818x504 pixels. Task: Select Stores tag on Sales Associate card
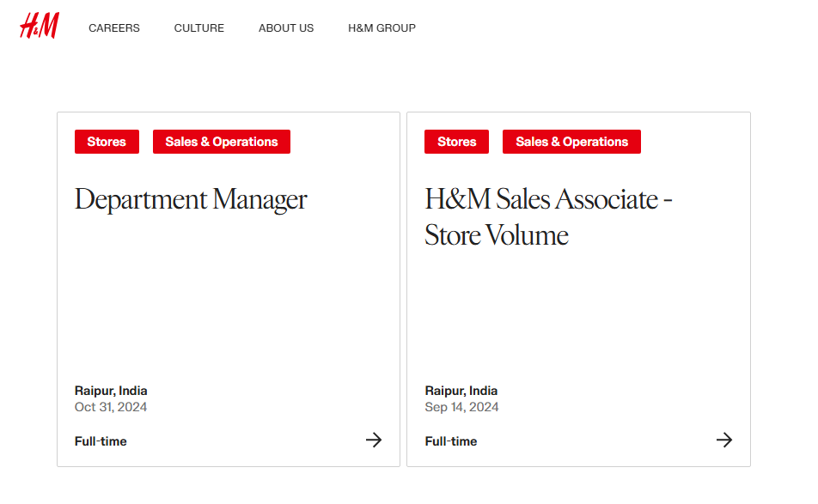[x=456, y=142]
